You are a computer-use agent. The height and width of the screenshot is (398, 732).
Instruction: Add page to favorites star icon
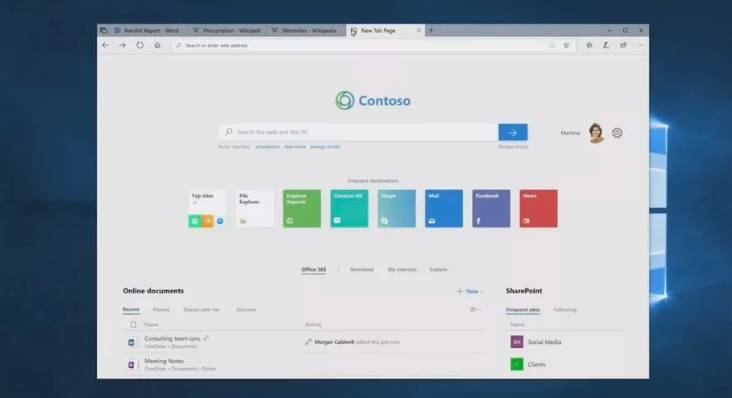point(566,45)
